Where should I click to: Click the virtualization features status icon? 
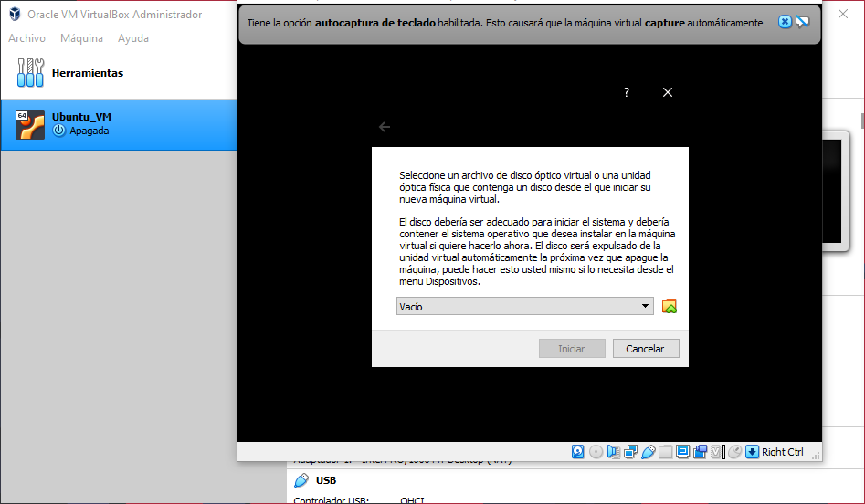click(718, 452)
